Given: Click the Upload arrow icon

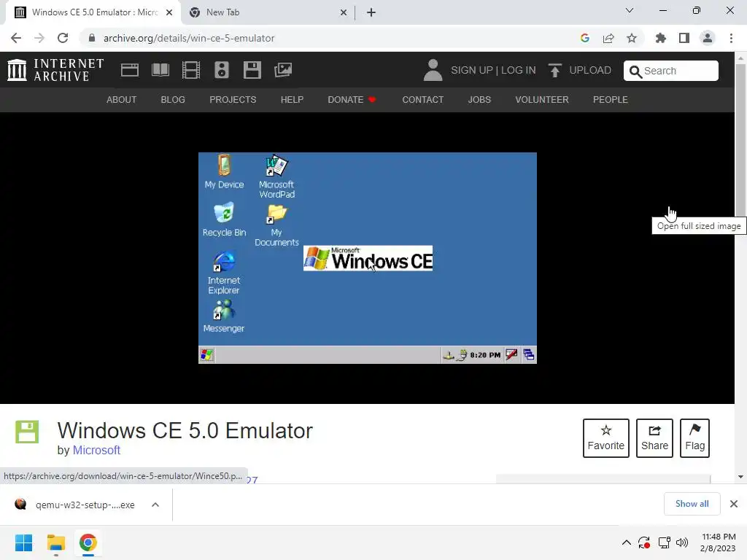Looking at the screenshot, I should click(x=554, y=70).
